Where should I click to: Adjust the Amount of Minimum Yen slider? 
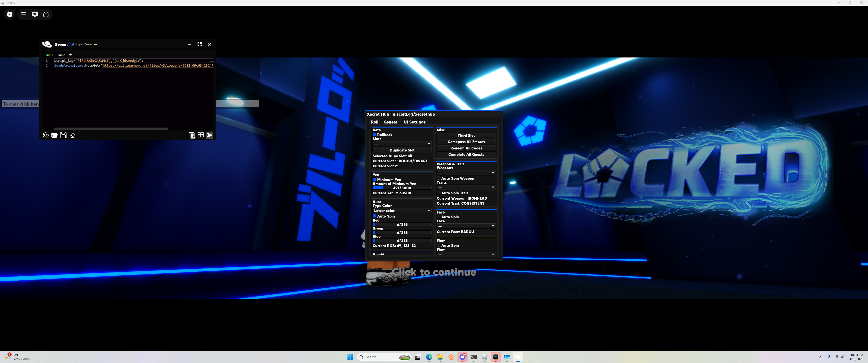coord(402,188)
